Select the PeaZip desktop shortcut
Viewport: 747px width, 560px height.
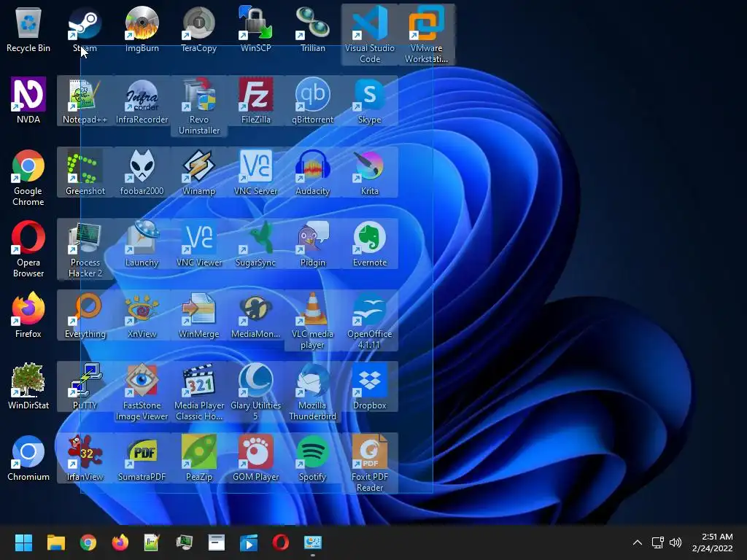coord(198,458)
